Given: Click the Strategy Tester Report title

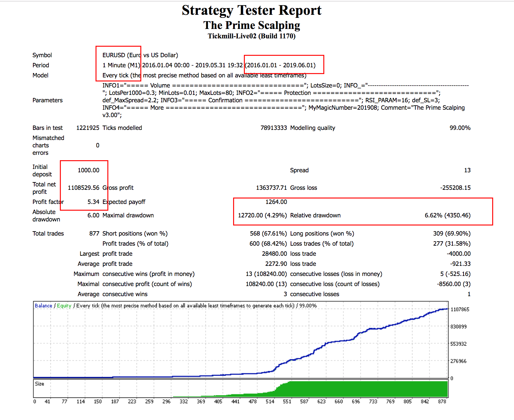Looking at the screenshot, I should pyautogui.click(x=251, y=10).
